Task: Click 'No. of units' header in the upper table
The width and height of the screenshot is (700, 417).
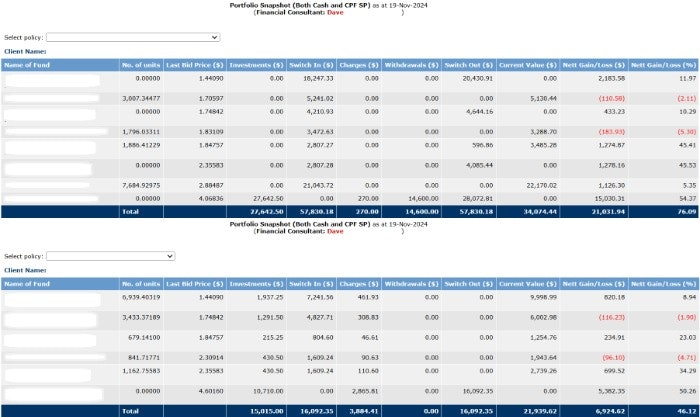Action: coord(140,65)
